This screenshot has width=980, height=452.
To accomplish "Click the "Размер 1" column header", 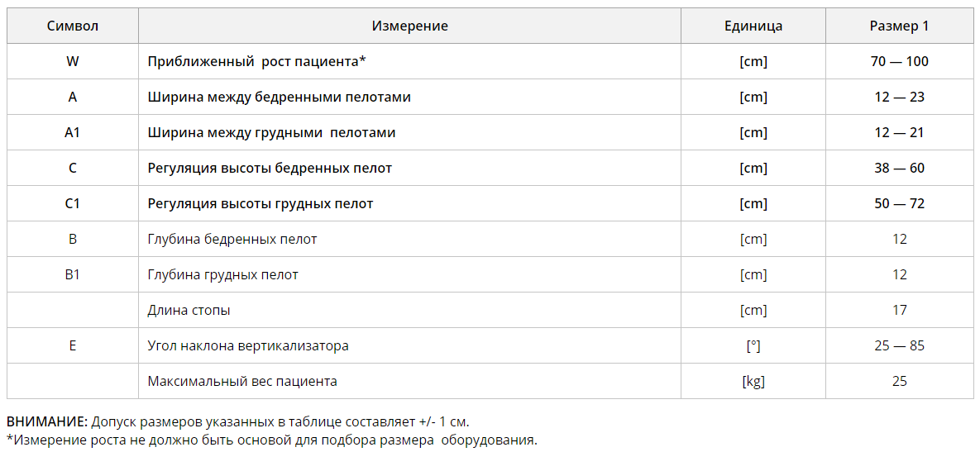I will coord(899,26).
